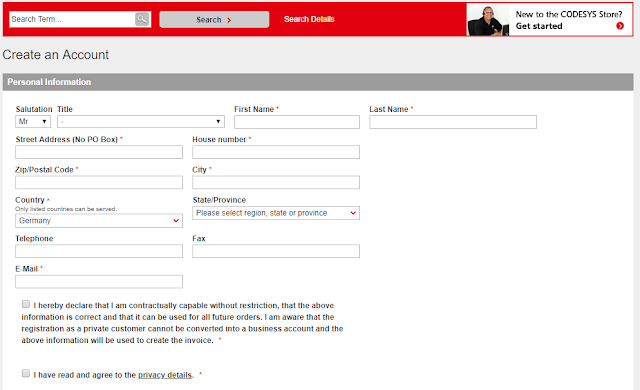Open the State/Province region dropdown
This screenshot has height=390, width=640.
(x=276, y=213)
